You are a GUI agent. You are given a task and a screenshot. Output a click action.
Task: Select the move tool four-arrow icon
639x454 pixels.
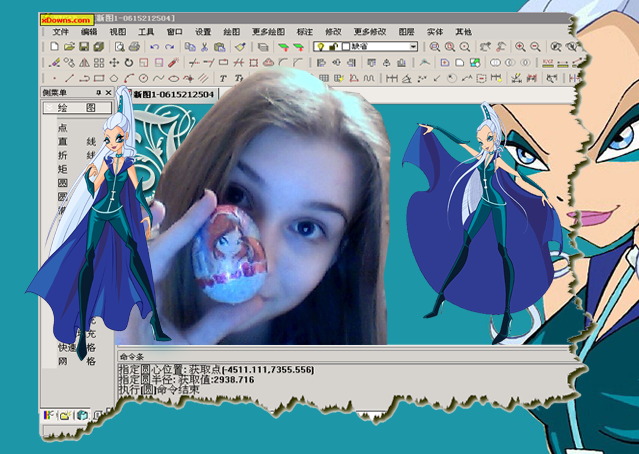pos(114,63)
